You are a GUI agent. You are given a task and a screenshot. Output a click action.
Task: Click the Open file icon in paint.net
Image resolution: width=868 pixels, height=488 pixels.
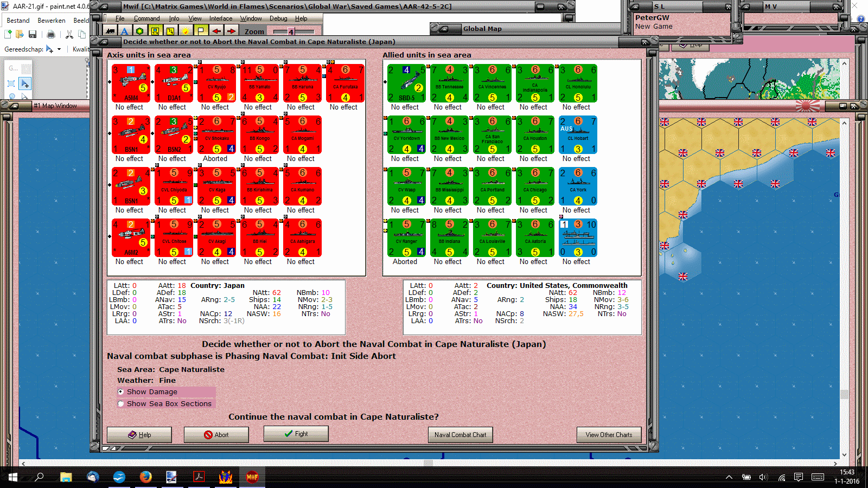(20, 34)
